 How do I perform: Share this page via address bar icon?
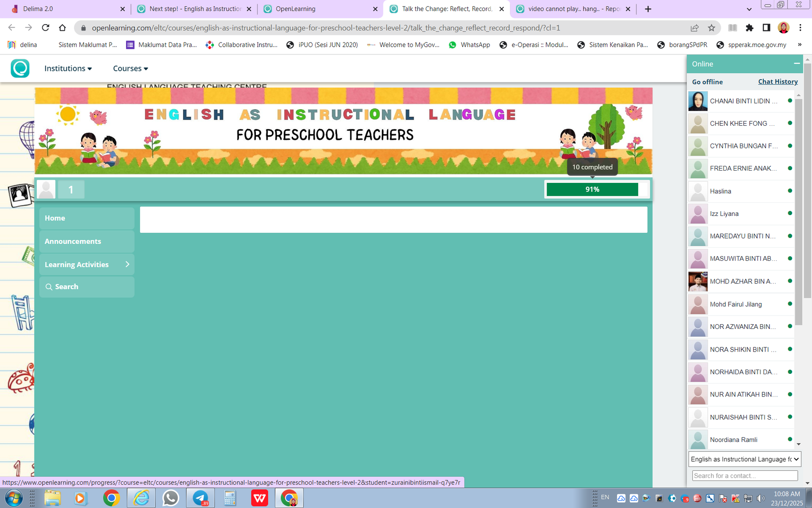[x=694, y=28]
